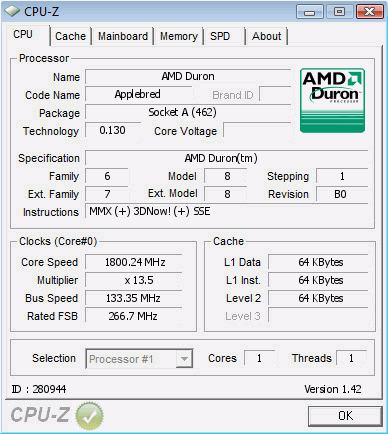Screen dimensions: 388x434
Task: Click the CPU-Z logo text at bottom
Action: click(x=40, y=415)
